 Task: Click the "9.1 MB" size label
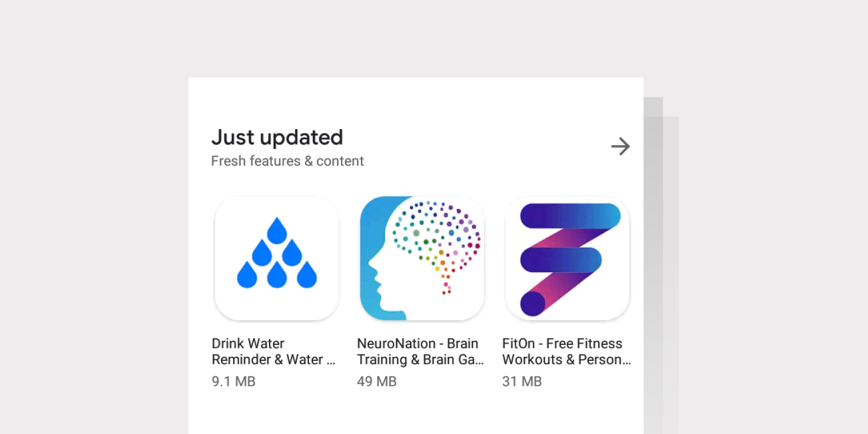233,381
